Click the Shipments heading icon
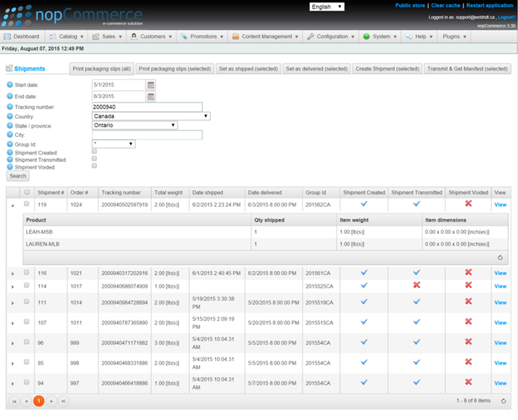Viewport: 518px width, 420px height. [9, 68]
